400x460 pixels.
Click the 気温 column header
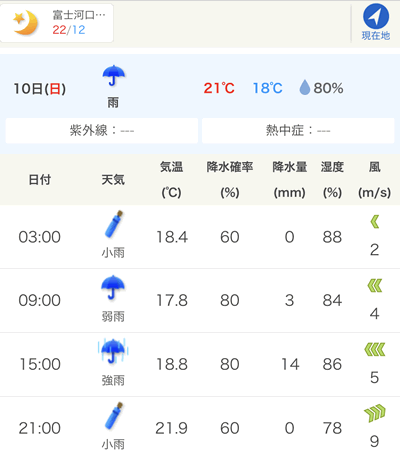click(x=171, y=167)
